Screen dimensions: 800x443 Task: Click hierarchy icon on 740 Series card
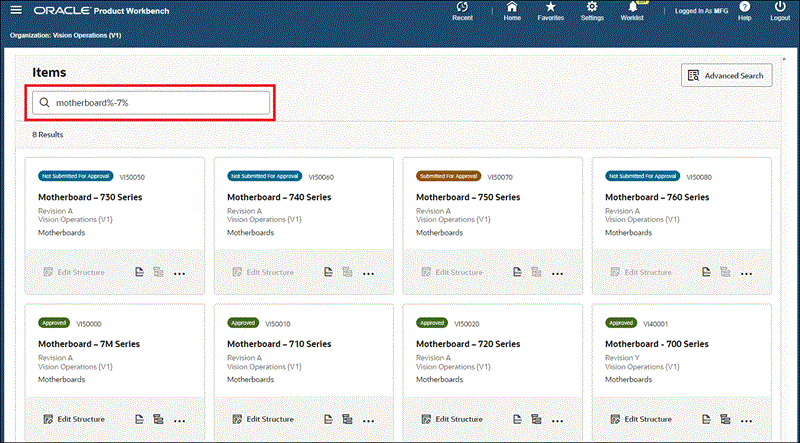(347, 272)
